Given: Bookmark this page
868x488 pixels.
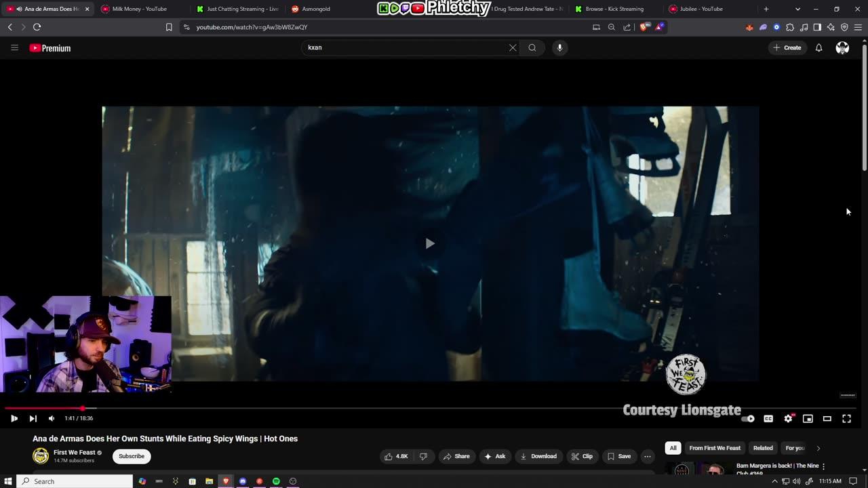Looking at the screenshot, I should coord(169,27).
